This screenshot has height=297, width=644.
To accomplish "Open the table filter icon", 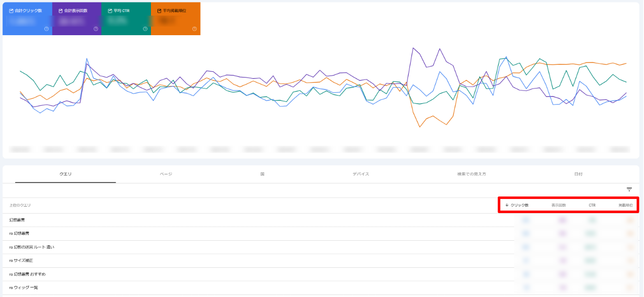I will coord(629,189).
